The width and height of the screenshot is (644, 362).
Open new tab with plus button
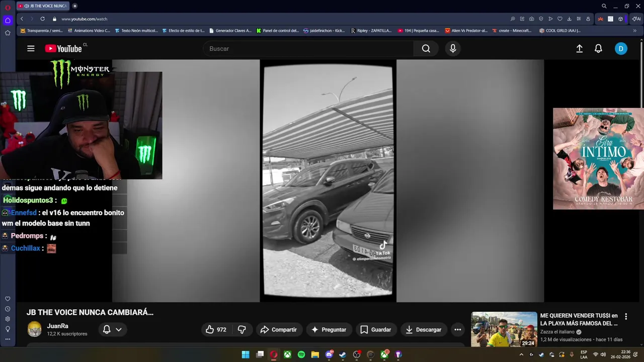pos(75,6)
